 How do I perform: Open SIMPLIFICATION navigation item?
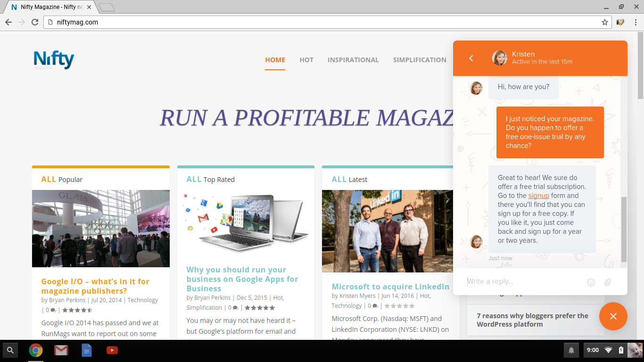point(420,60)
